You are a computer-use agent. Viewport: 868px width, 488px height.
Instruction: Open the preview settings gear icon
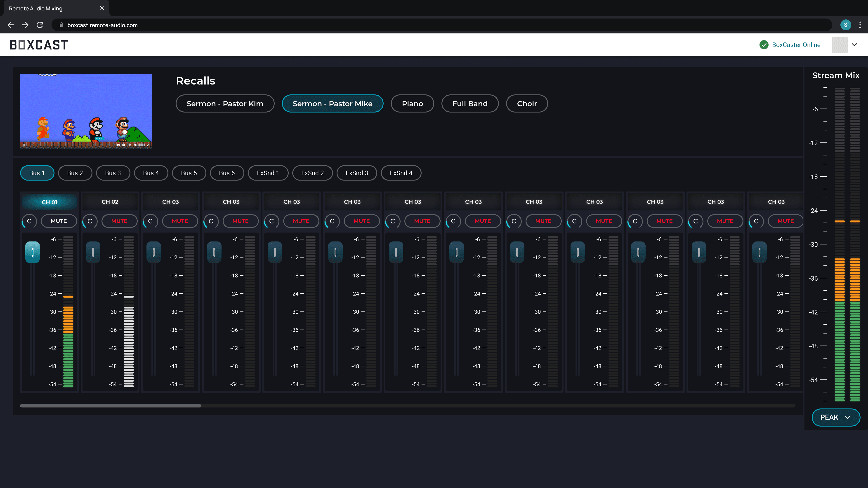pyautogui.click(x=124, y=145)
